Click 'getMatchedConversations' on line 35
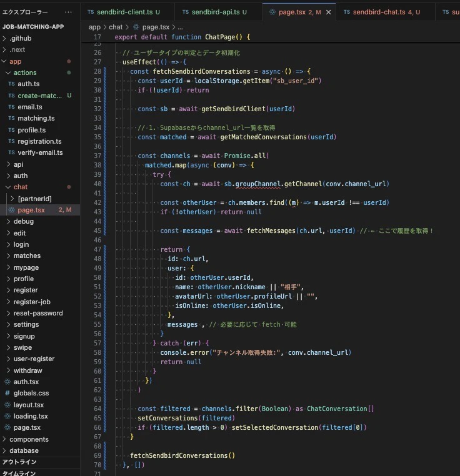The width and height of the screenshot is (460, 476). [x=263, y=137]
